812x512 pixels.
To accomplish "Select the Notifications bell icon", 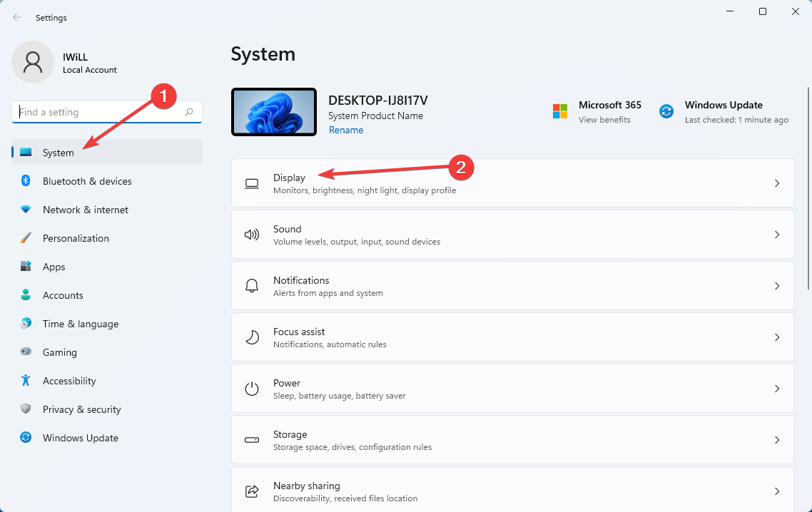I will 252,285.
